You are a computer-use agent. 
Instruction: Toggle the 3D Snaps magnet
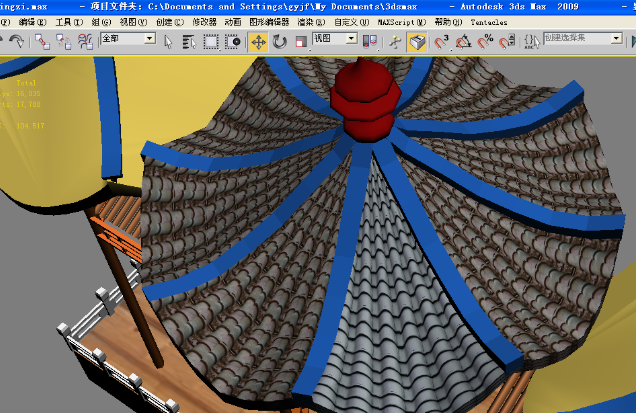[x=441, y=41]
